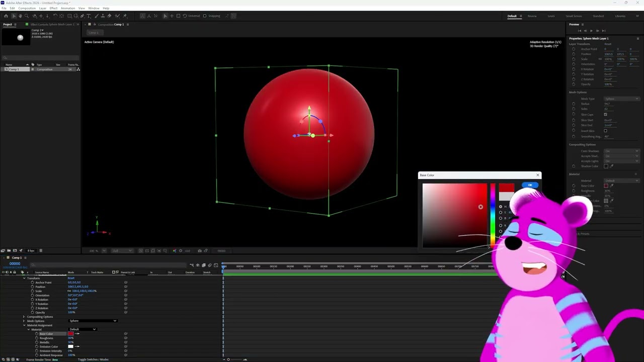Click Emission Color white swatch in timeline
Screen dimensions: 644x362
click(70, 346)
